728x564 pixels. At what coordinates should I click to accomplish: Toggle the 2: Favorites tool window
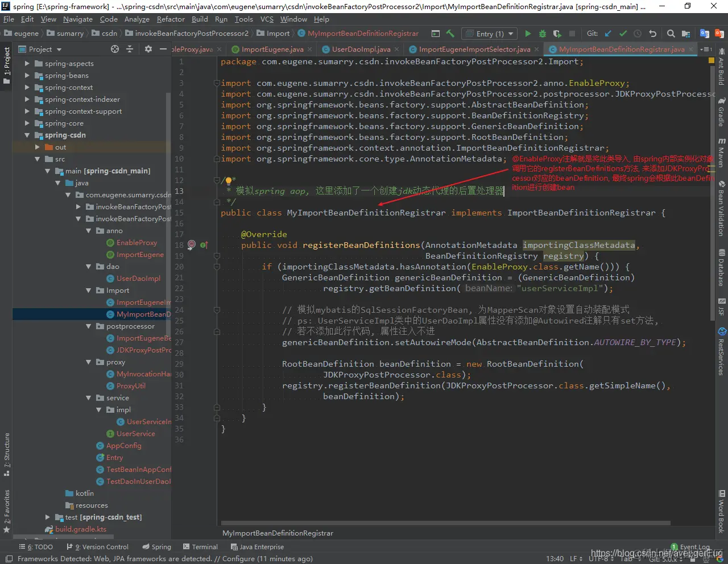pyautogui.click(x=7, y=511)
